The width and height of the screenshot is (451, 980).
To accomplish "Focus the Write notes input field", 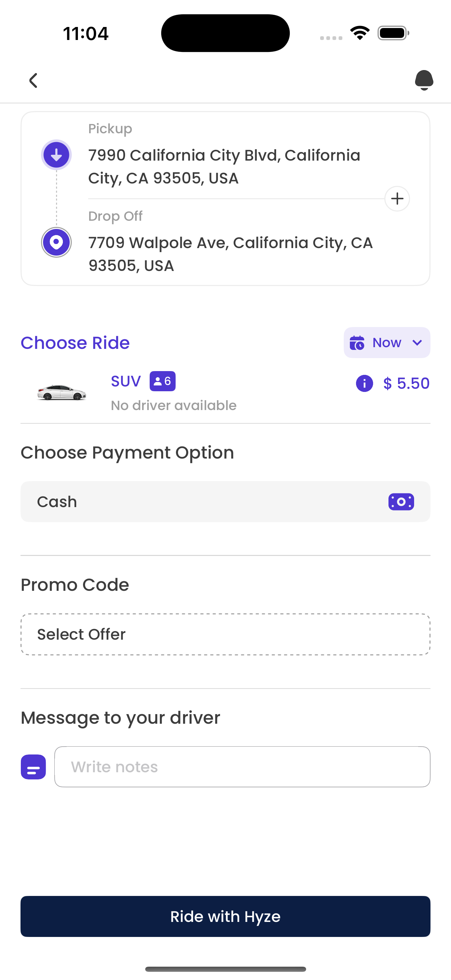I will pyautogui.click(x=242, y=767).
